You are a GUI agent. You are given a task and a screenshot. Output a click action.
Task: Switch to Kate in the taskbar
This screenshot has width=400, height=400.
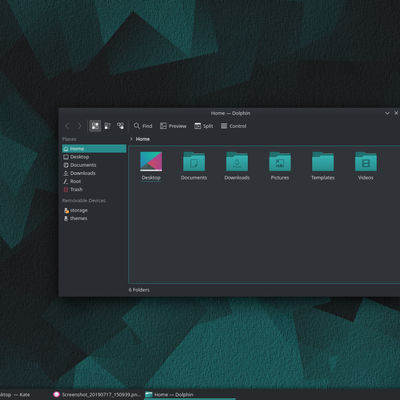[15, 395]
